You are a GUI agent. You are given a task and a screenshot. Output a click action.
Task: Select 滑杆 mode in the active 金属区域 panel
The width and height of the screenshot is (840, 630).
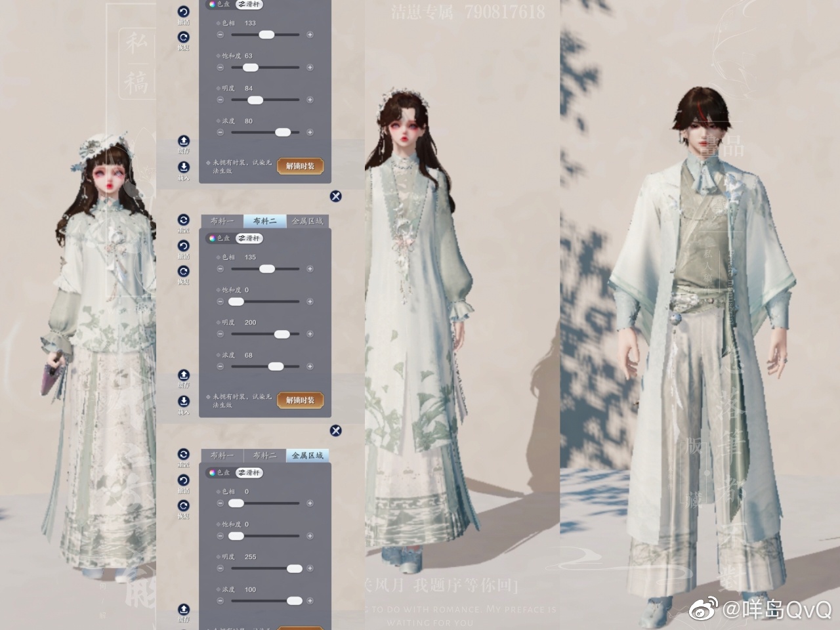click(x=249, y=472)
